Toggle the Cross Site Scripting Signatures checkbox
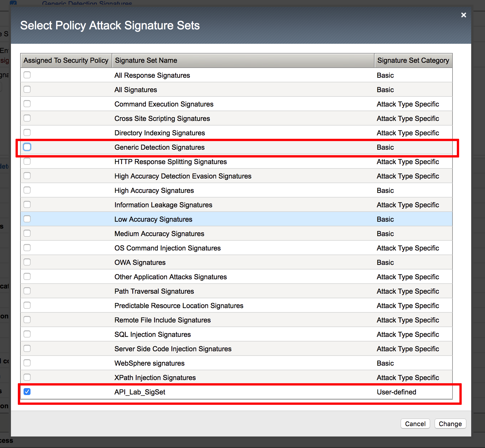485x448 pixels. (27, 118)
